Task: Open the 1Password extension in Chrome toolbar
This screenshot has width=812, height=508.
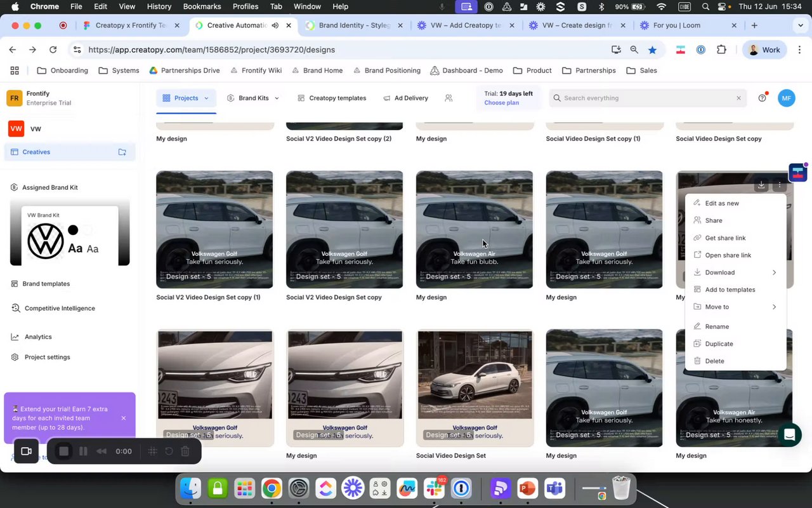Action: [701, 50]
